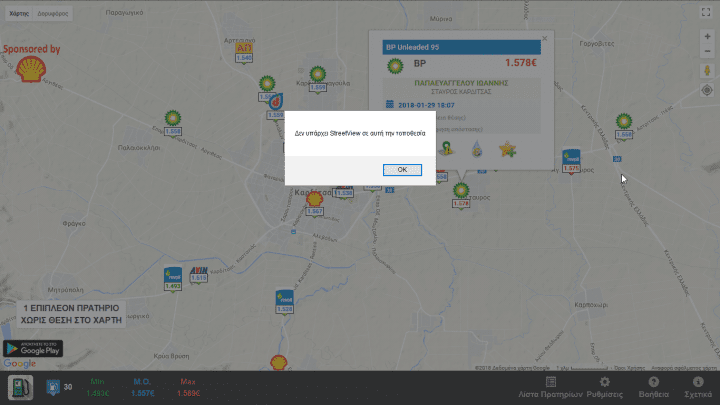Image resolution: width=720 pixels, height=405 pixels.
Task: Click the favorite star icon in popup
Action: click(507, 149)
